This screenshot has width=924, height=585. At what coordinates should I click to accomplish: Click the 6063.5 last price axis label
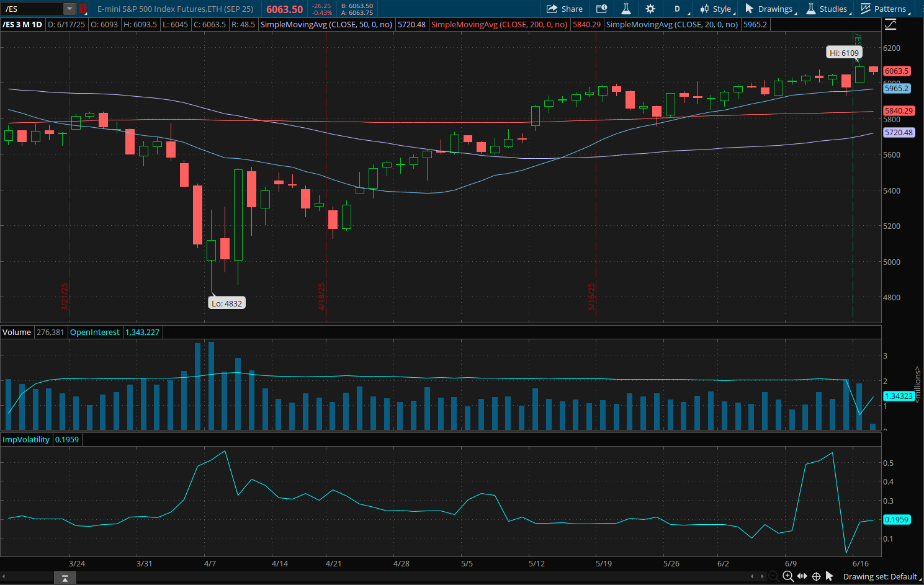[x=897, y=71]
